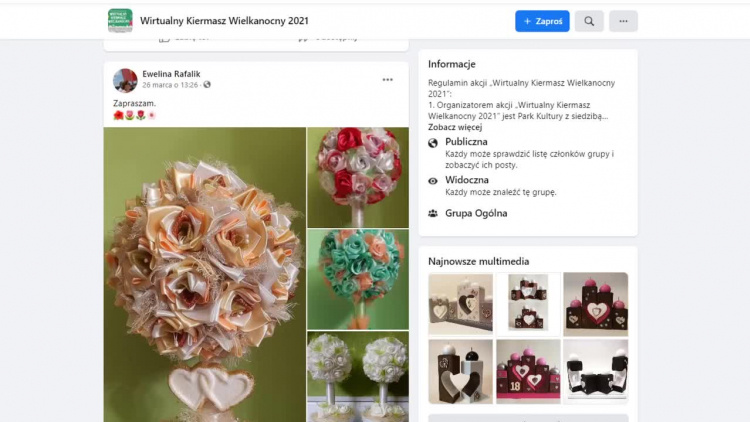Open the candle holder thumbnail with number 18
This screenshot has height=422, width=750.
point(528,370)
